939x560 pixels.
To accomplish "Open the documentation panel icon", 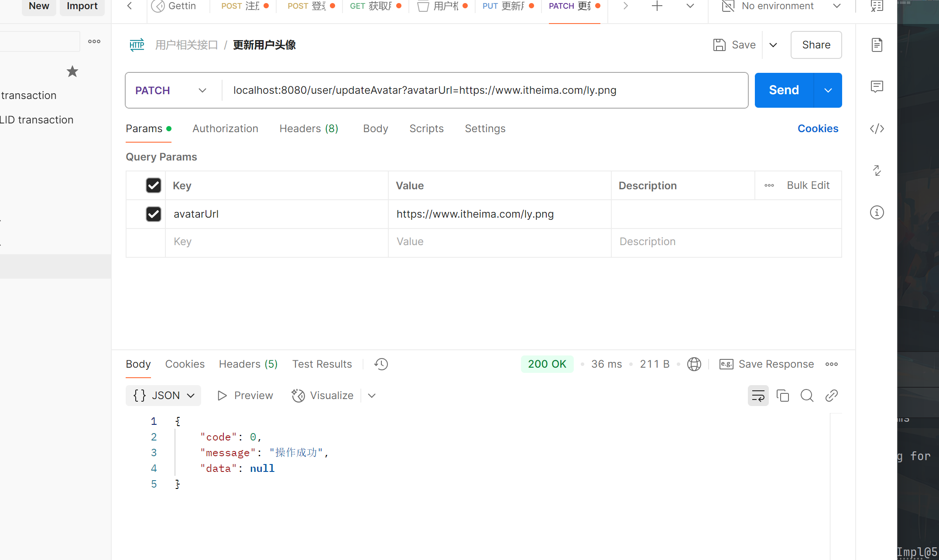I will point(877,45).
